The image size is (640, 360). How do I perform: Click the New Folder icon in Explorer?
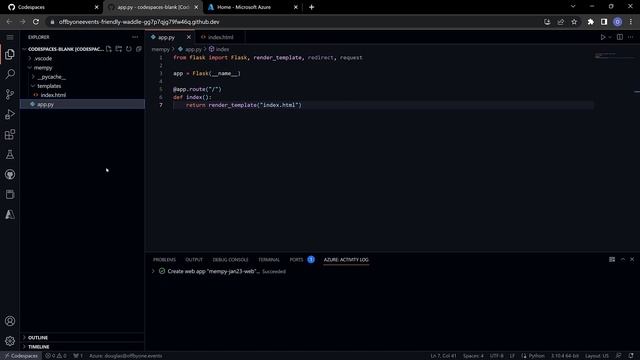119,49
